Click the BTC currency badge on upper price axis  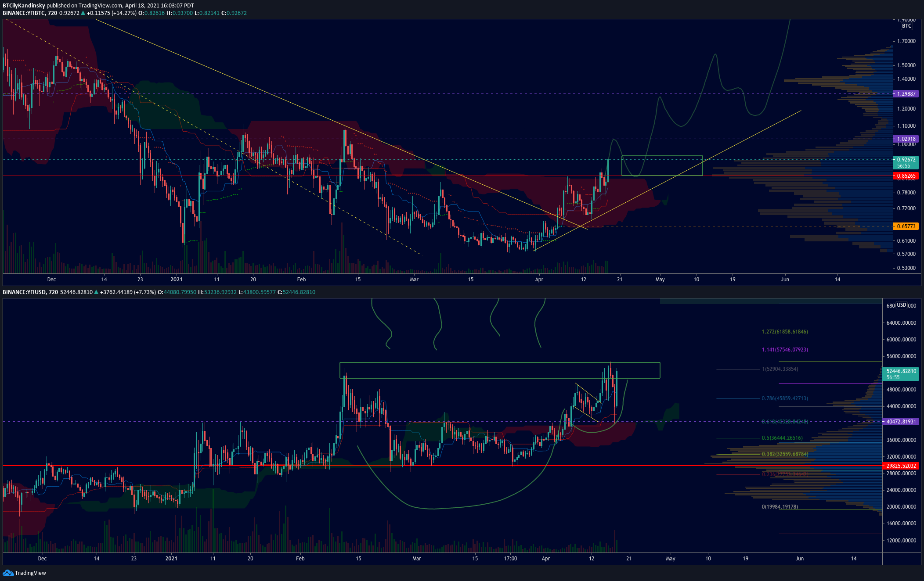click(x=907, y=26)
